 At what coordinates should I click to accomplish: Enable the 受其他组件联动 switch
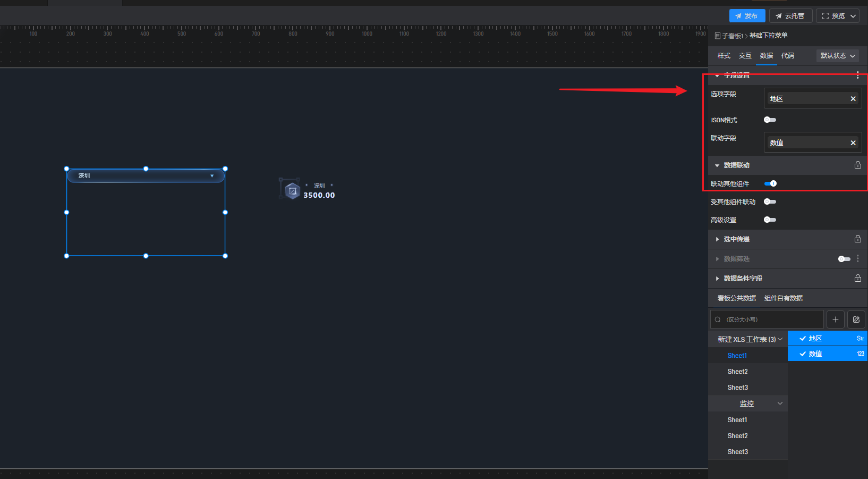point(770,201)
